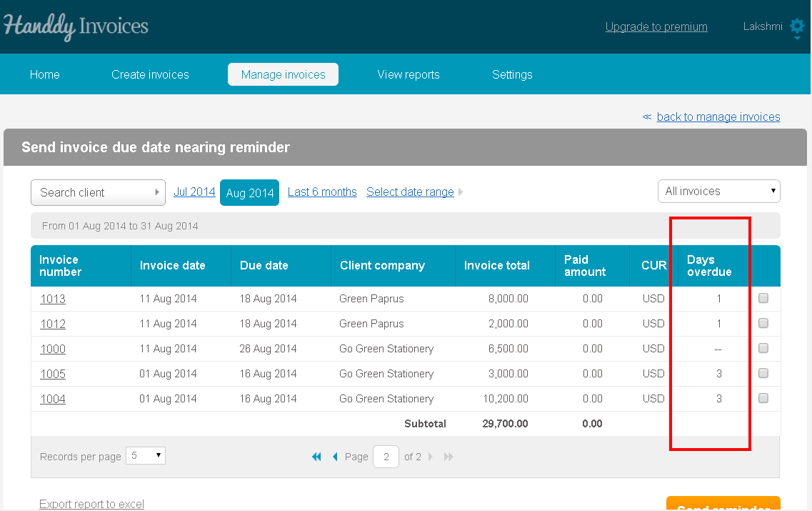Go to the first page of results
This screenshot has width=812, height=511.
316,457
